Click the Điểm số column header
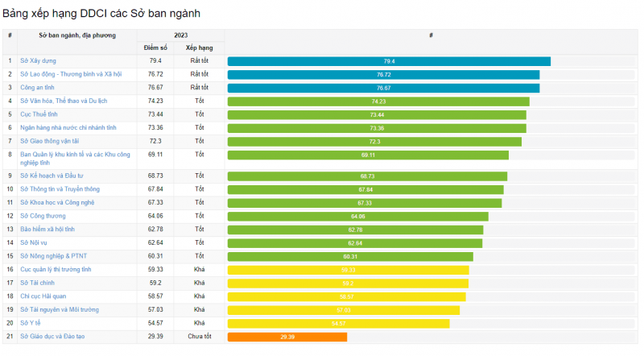Viewport: 644px width, 356px height. [x=155, y=48]
